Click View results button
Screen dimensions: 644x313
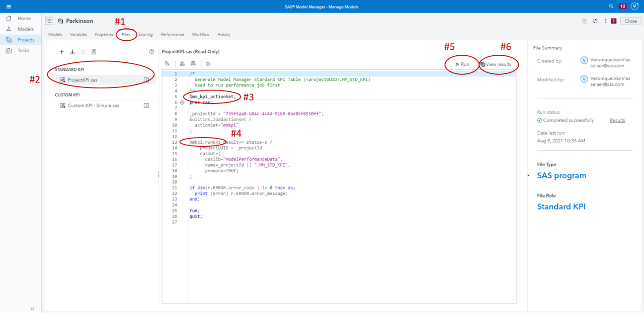coord(496,64)
